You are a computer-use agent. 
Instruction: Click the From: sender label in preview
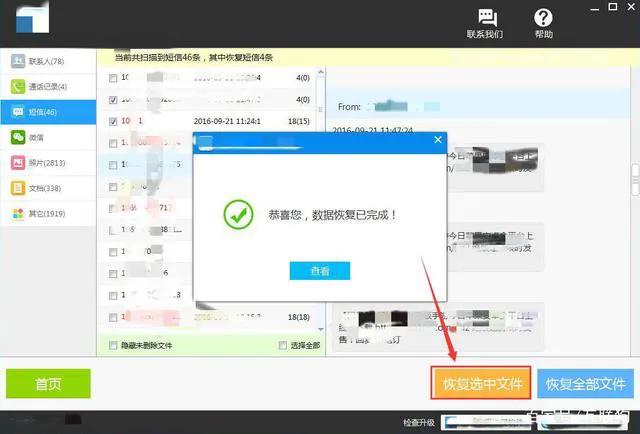[349, 107]
